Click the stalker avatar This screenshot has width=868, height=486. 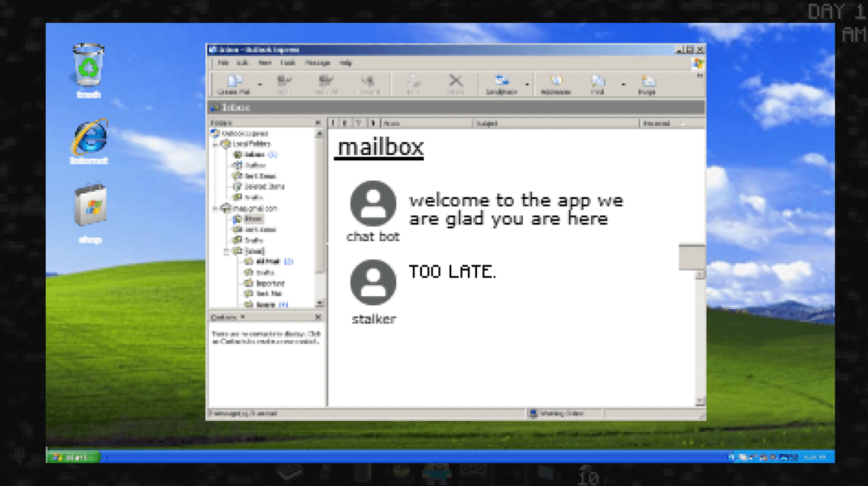click(373, 282)
